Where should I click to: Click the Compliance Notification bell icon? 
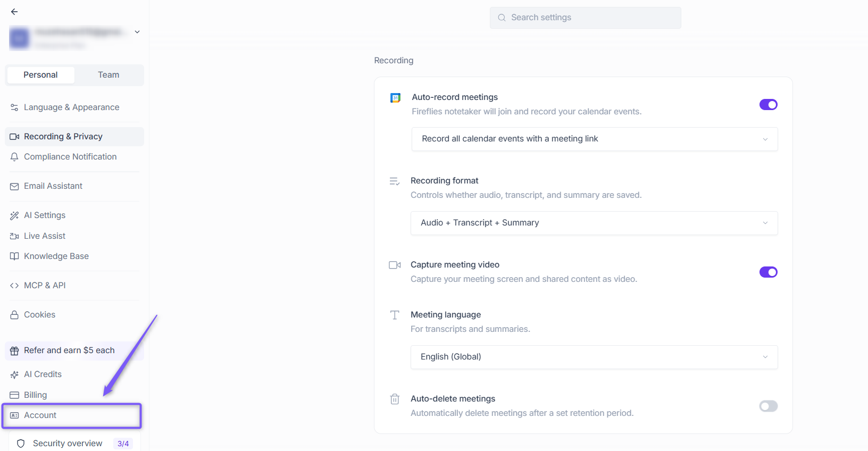[x=14, y=157]
